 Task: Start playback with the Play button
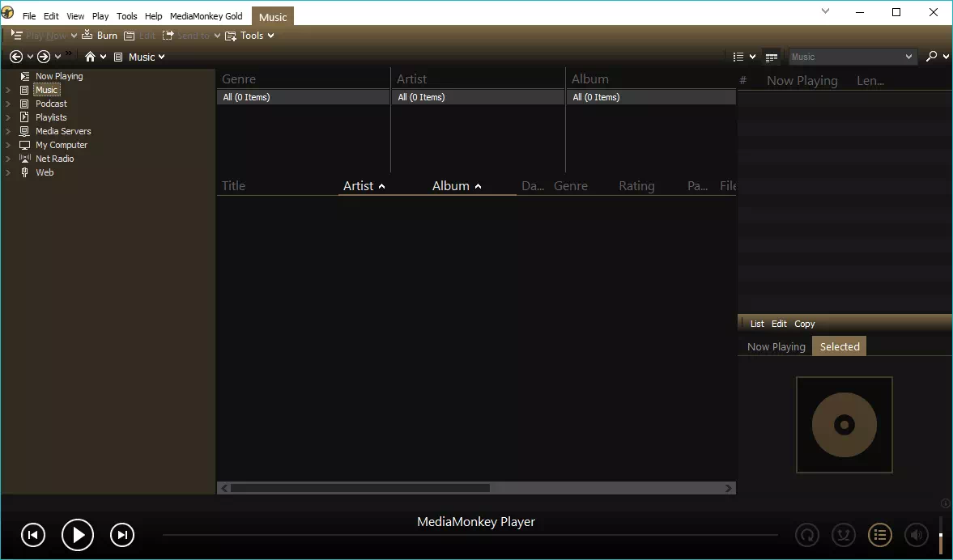tap(78, 534)
